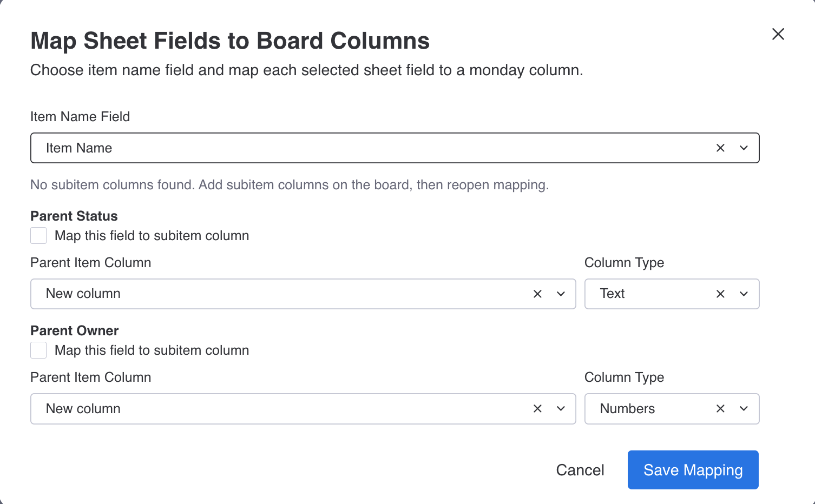The image size is (815, 504).
Task: Enable subitem mapping for Parent Owner
Action: click(x=38, y=350)
